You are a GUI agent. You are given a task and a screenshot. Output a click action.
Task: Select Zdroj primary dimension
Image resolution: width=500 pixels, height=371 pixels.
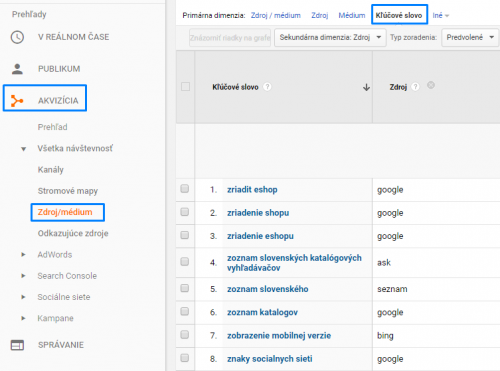(x=320, y=15)
